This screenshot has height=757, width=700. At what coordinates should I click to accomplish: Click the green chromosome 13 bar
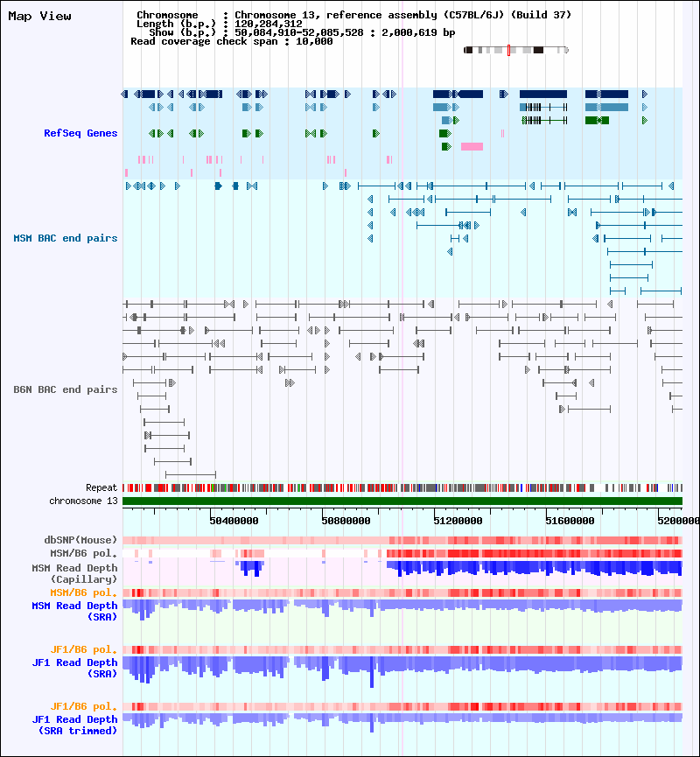click(x=402, y=501)
